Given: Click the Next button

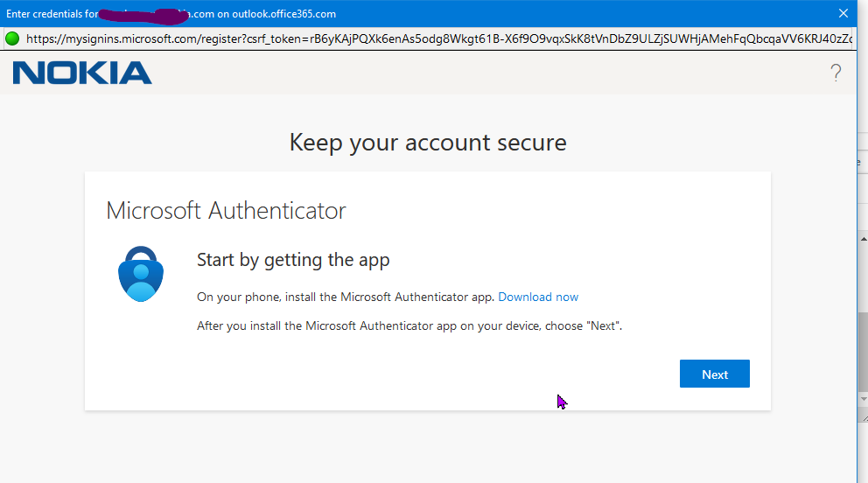Looking at the screenshot, I should (714, 374).
